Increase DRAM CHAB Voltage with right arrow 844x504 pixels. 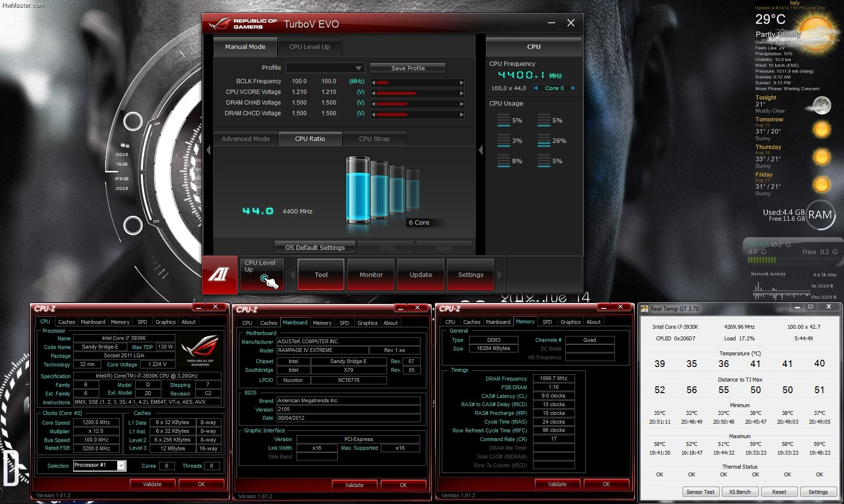462,104
